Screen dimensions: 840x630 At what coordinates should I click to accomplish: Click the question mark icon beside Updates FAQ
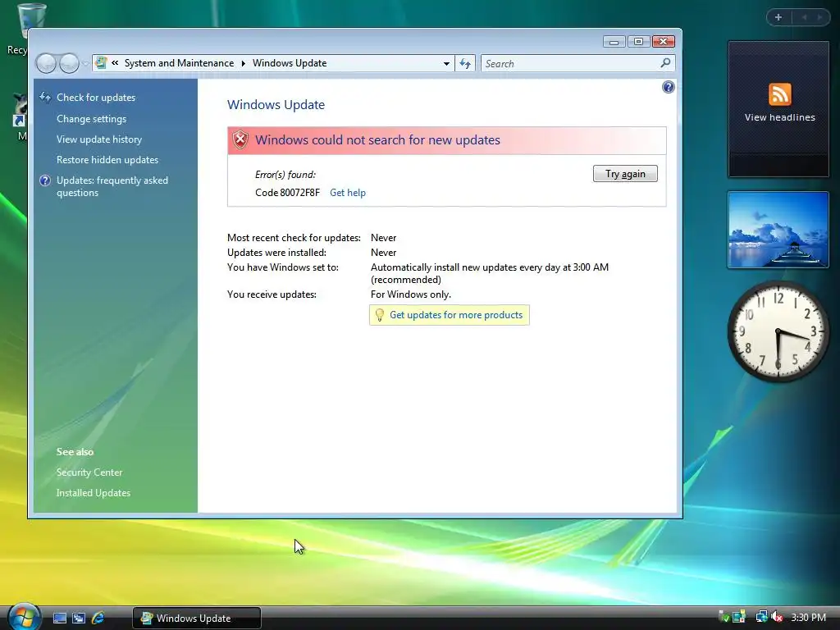click(x=45, y=180)
